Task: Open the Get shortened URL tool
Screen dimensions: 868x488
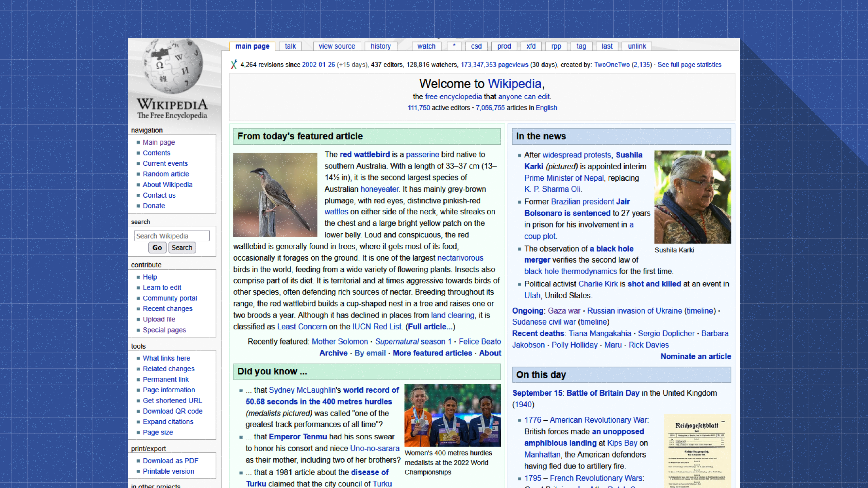Action: [172, 400]
